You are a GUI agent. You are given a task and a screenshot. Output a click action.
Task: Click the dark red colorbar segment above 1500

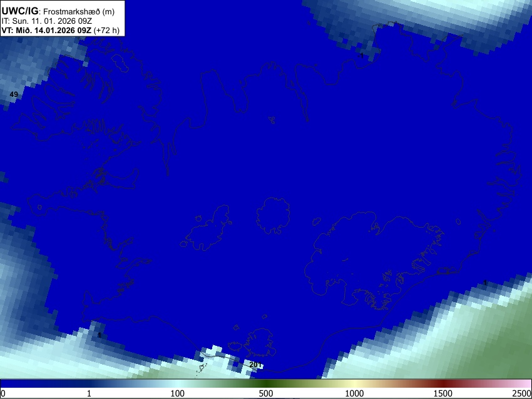(443, 383)
